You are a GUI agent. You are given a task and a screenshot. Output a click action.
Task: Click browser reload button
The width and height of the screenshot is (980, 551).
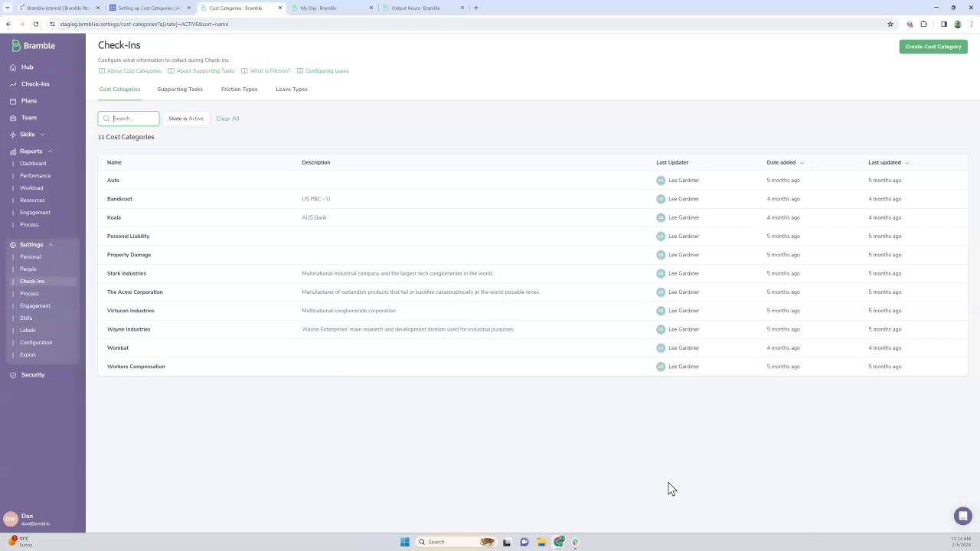(35, 24)
